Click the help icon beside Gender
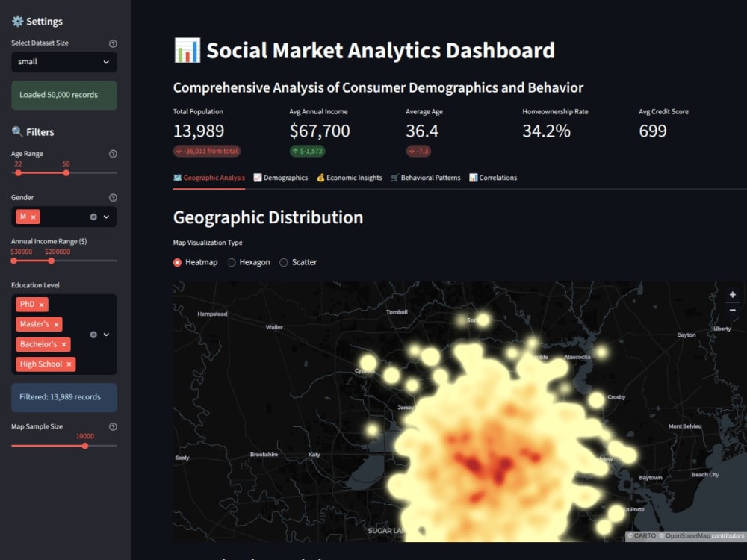Image resolution: width=747 pixels, height=560 pixels. [113, 198]
